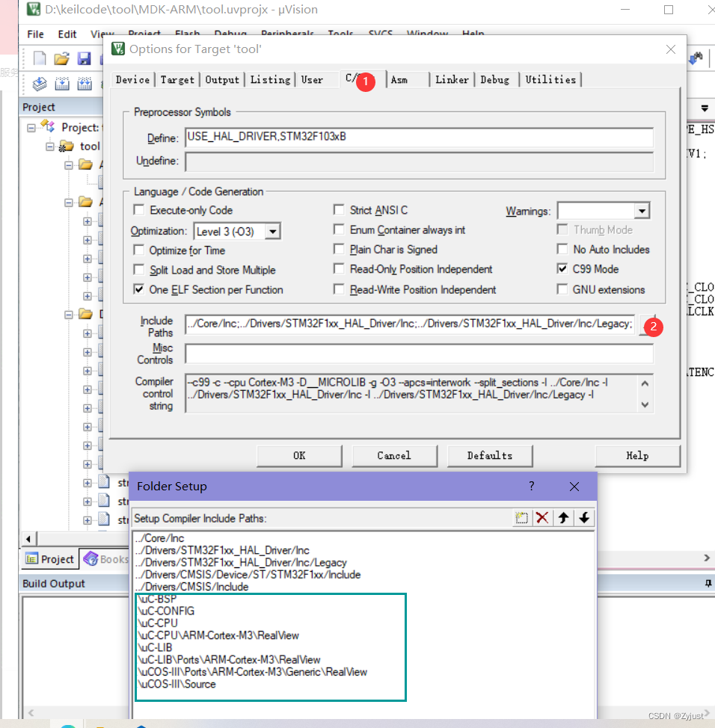This screenshot has width=715, height=728.
Task: Switch to the Target tab
Action: 177,79
